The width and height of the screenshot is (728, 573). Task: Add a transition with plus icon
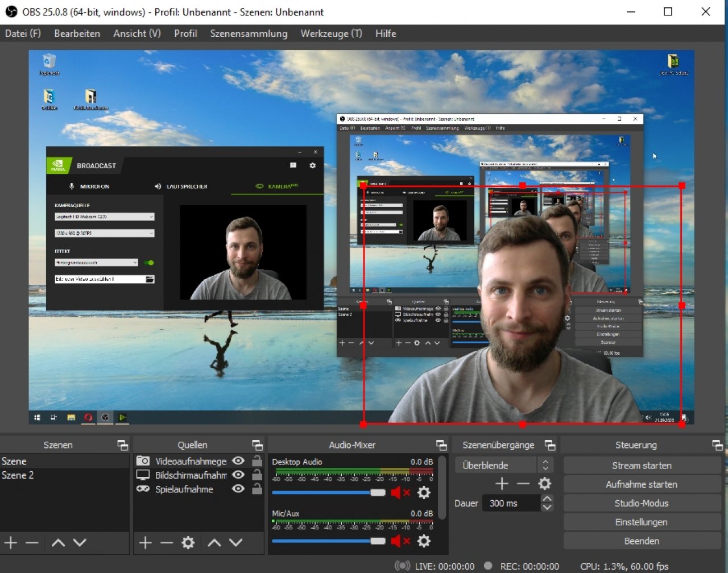(502, 484)
